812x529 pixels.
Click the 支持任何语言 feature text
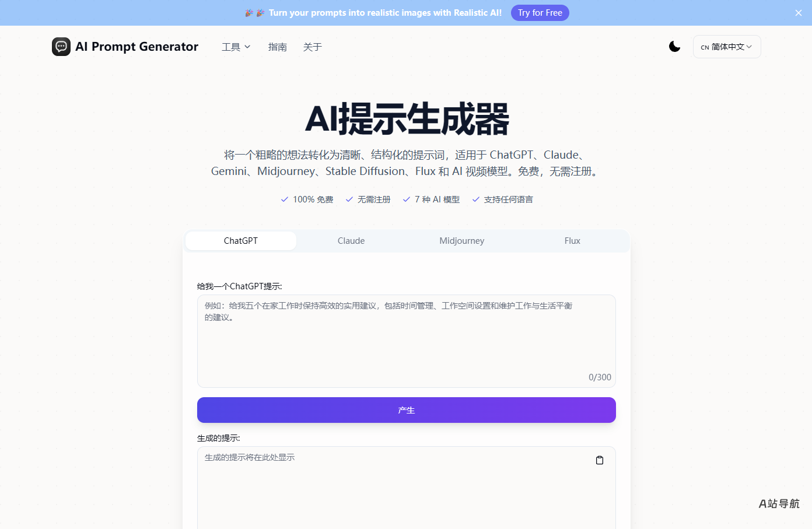[x=508, y=199]
